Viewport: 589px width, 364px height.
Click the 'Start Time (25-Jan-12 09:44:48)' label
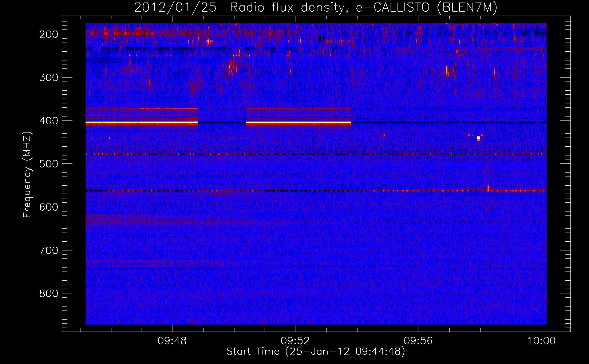pos(316,352)
